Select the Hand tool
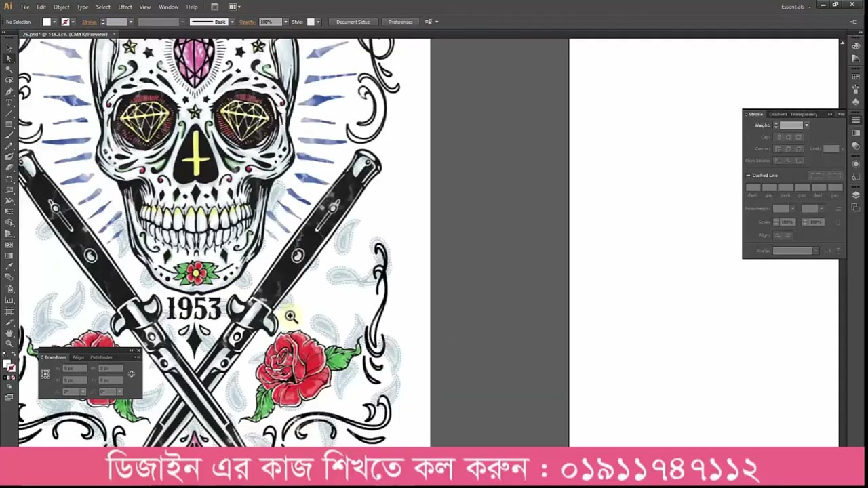The width and height of the screenshot is (868, 488). [x=9, y=332]
